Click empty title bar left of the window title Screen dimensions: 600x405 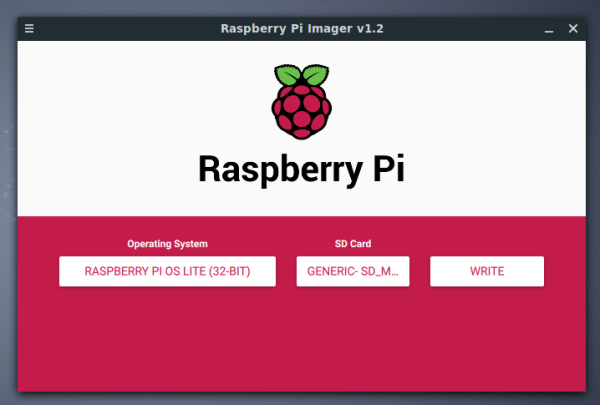120,28
